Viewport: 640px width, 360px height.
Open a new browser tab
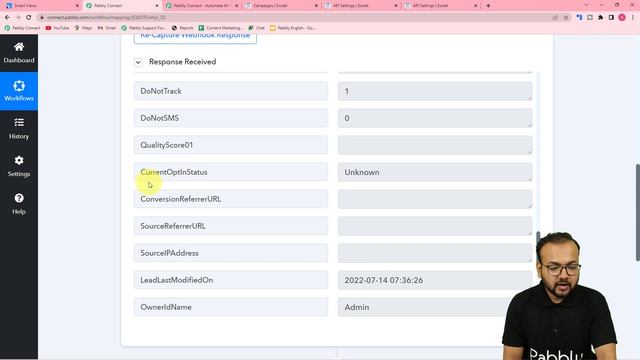[488, 6]
